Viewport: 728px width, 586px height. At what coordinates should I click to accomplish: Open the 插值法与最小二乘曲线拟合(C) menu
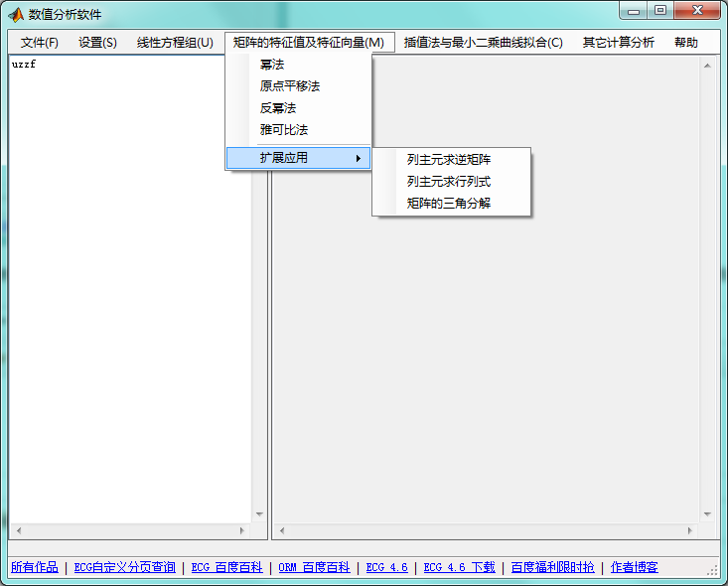(484, 43)
